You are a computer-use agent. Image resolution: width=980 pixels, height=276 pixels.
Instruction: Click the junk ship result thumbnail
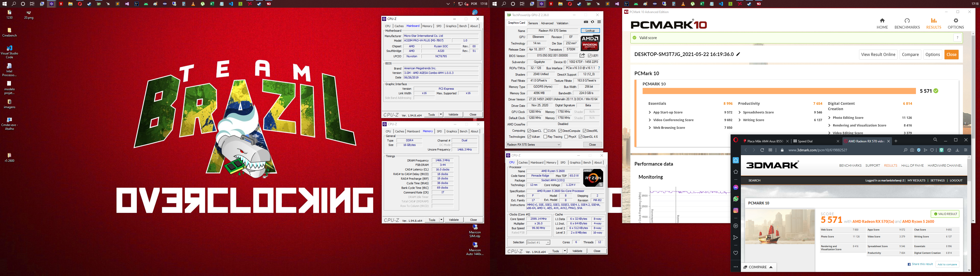[780, 226]
